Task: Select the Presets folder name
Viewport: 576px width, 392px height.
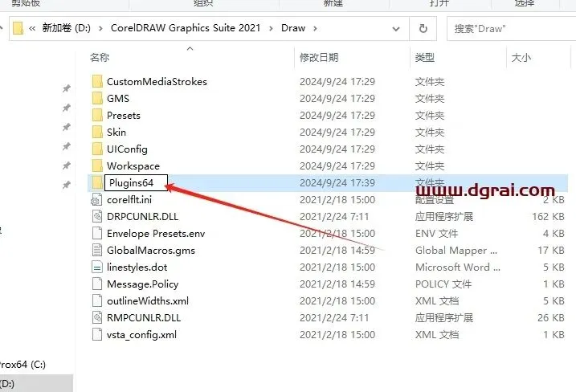Action: (x=124, y=116)
